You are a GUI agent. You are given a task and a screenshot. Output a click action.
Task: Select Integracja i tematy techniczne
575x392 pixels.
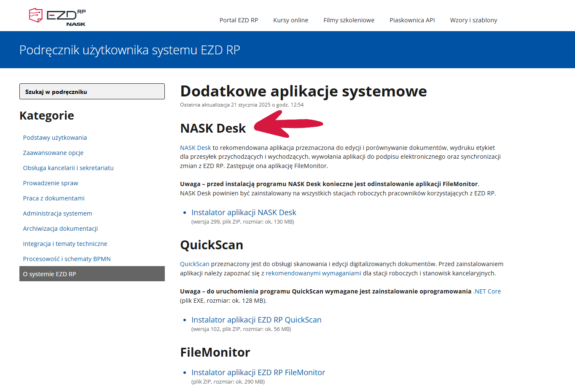(x=65, y=244)
